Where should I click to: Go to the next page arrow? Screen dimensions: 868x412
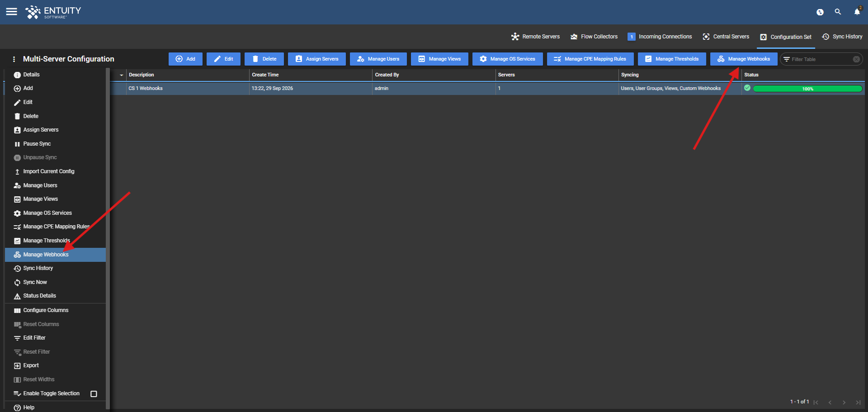click(844, 402)
